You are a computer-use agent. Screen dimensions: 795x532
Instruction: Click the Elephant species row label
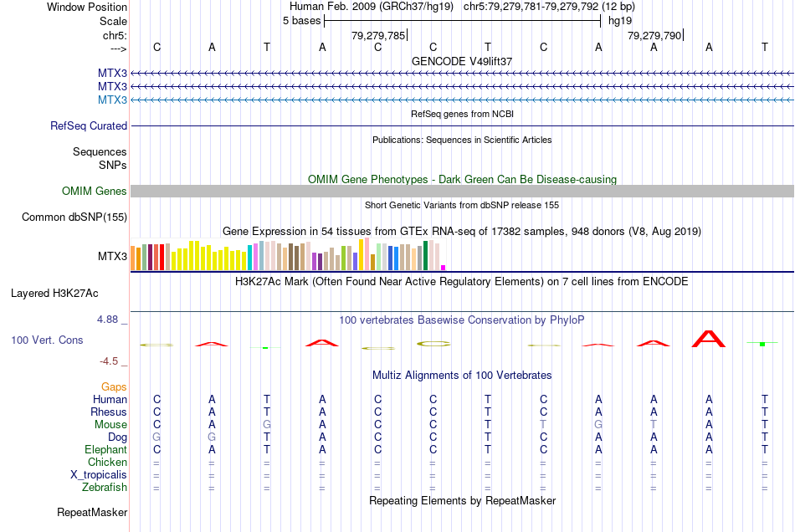(x=105, y=450)
